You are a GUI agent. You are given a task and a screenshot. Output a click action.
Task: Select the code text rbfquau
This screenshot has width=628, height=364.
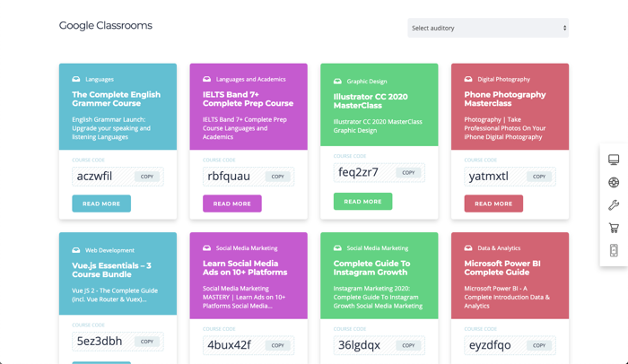click(229, 177)
